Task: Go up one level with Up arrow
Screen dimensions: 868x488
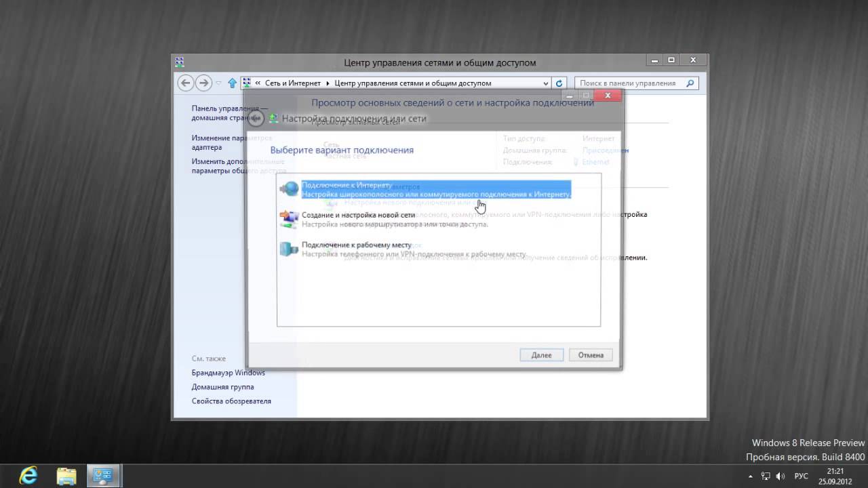Action: tap(232, 83)
